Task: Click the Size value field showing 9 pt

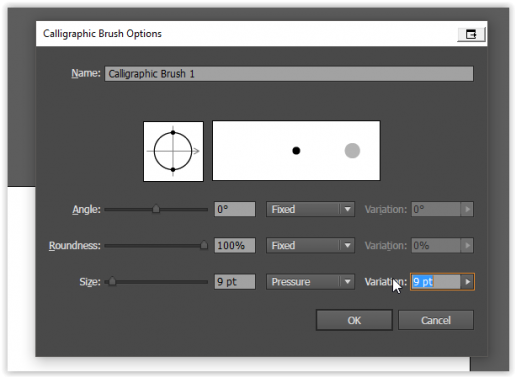Action: point(235,282)
